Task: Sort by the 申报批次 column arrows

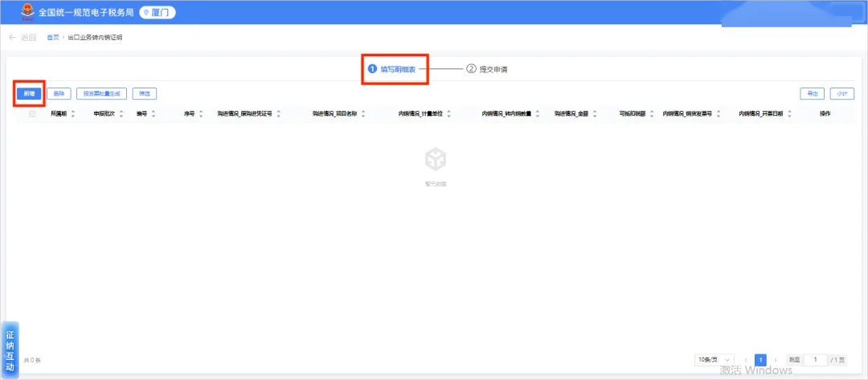Action: [121, 114]
